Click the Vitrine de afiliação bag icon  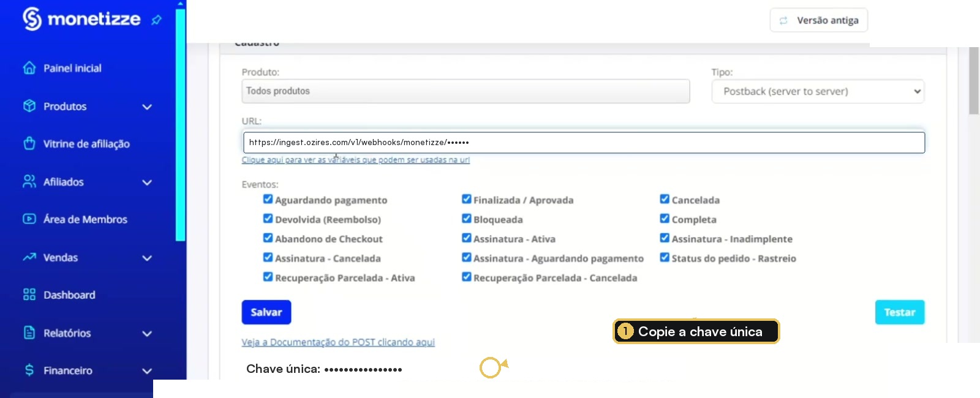click(29, 143)
